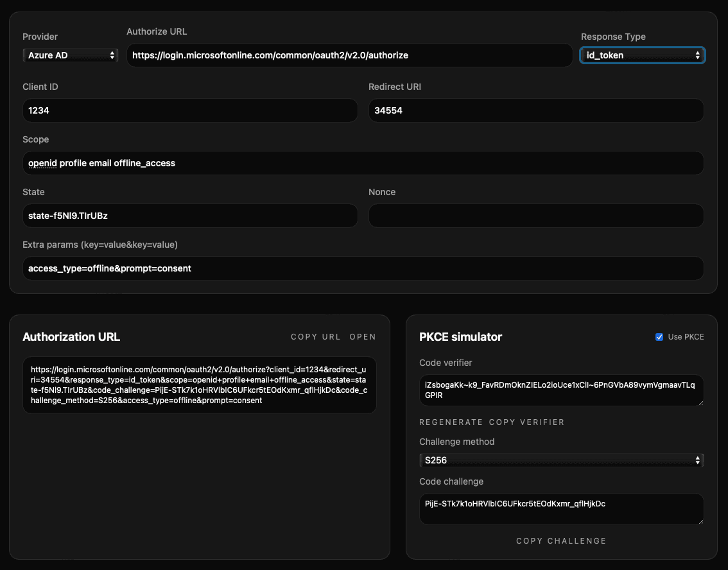This screenshot has height=570, width=728.
Task: Click OPEN to launch the authorization URL
Action: pos(363,336)
